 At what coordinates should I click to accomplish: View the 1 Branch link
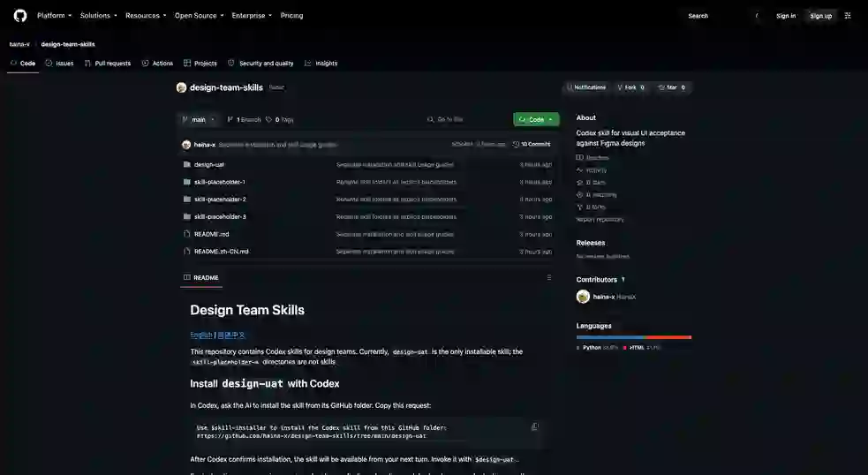tap(244, 119)
